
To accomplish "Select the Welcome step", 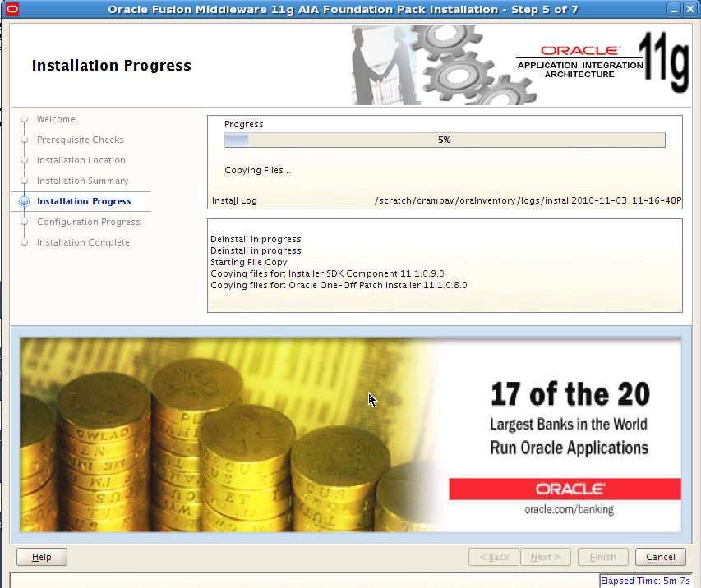I will [x=56, y=119].
